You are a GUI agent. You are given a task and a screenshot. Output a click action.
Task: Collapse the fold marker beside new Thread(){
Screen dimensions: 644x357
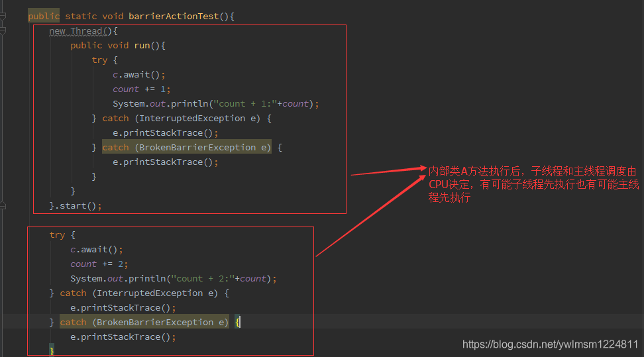point(3,31)
